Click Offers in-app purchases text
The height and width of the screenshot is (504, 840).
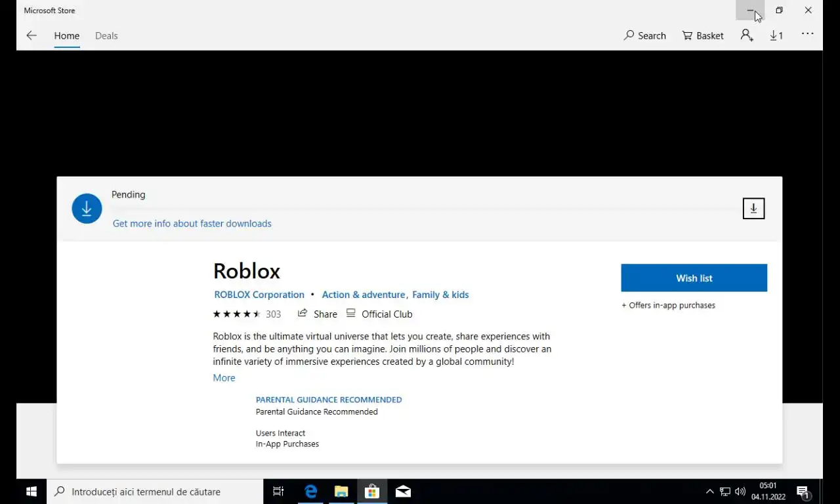coord(668,305)
